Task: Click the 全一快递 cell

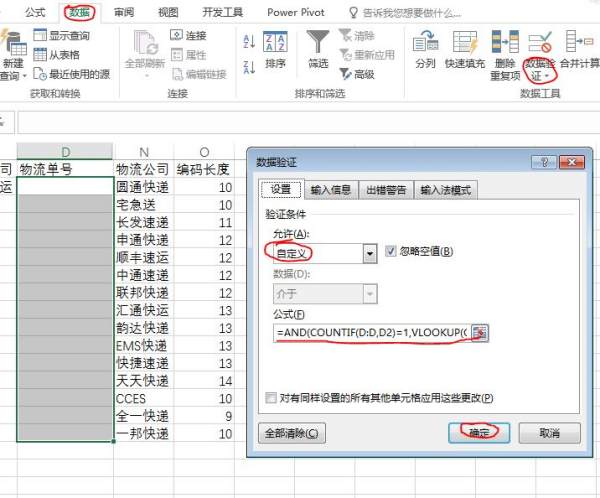Action: coord(144,416)
